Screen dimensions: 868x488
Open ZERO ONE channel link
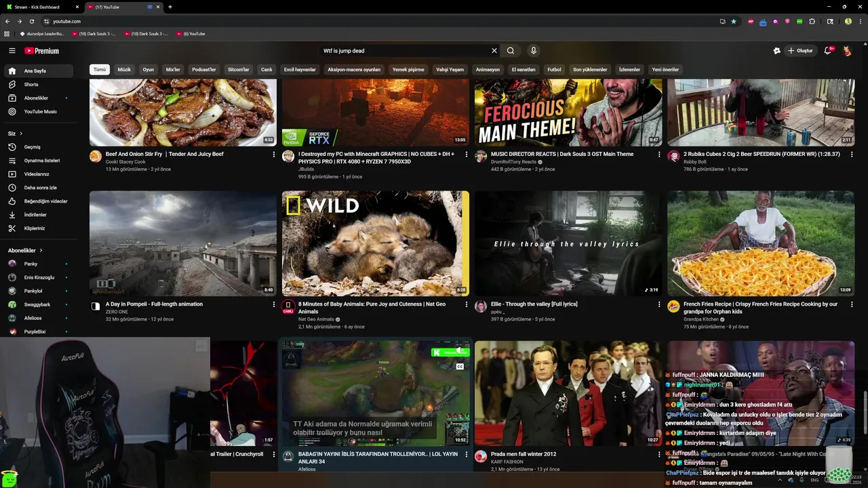click(x=117, y=312)
